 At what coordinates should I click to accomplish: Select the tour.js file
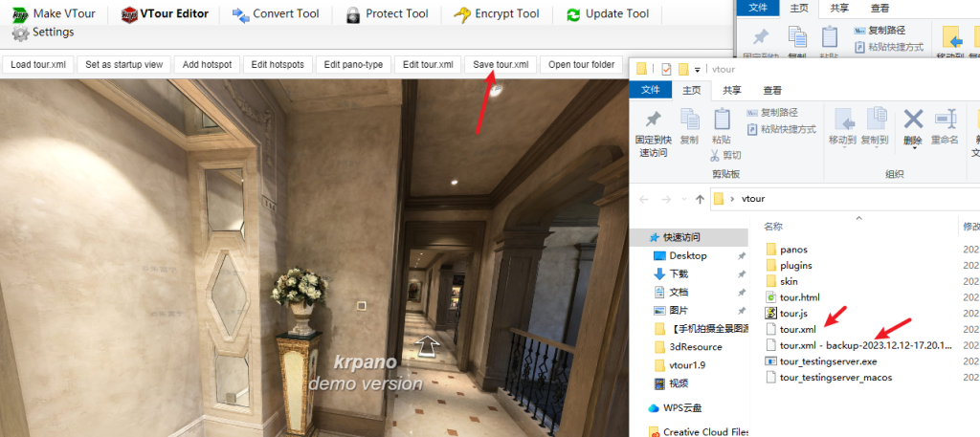pos(787,313)
